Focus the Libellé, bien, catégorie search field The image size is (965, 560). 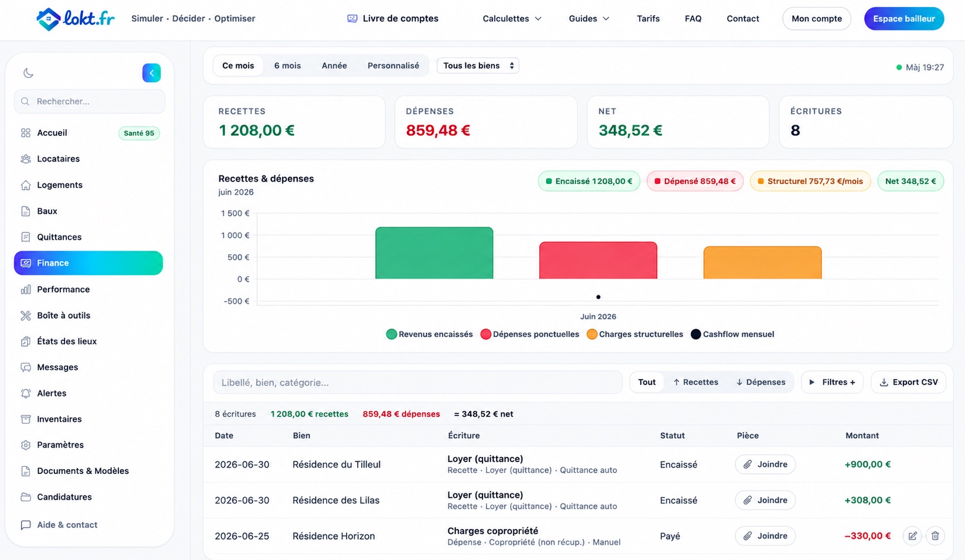417,383
